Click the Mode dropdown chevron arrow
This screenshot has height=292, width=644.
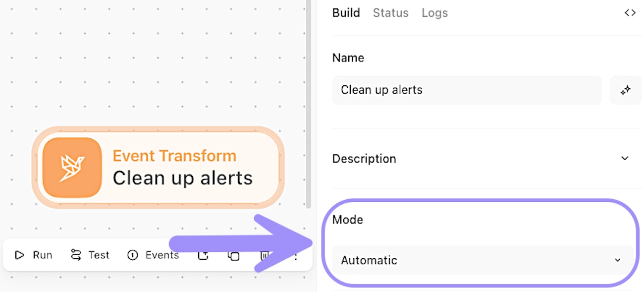pos(617,260)
